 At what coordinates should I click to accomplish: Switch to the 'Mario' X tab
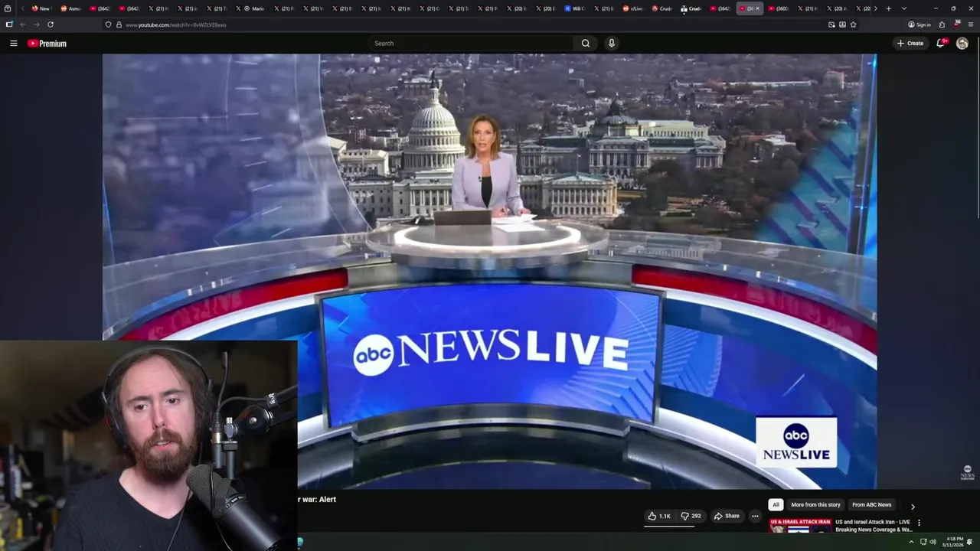tap(254, 8)
